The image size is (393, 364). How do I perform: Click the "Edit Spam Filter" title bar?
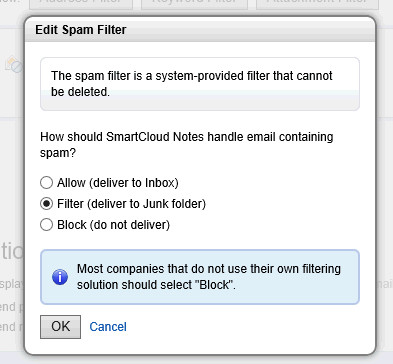pos(200,30)
